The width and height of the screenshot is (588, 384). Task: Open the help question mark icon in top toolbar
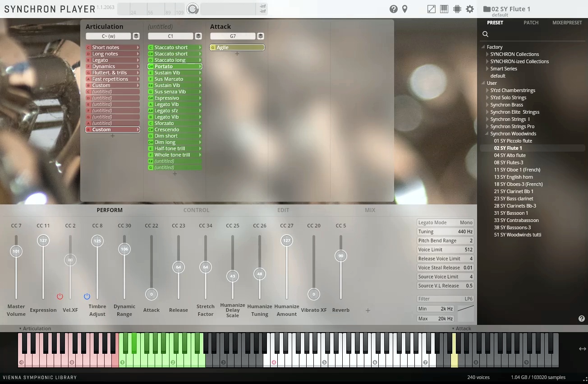[x=393, y=9]
